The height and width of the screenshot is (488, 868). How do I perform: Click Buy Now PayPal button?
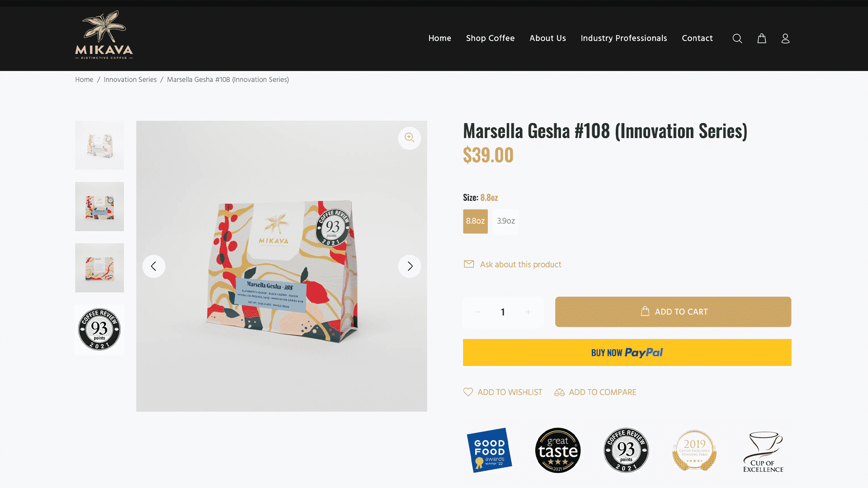pos(627,352)
